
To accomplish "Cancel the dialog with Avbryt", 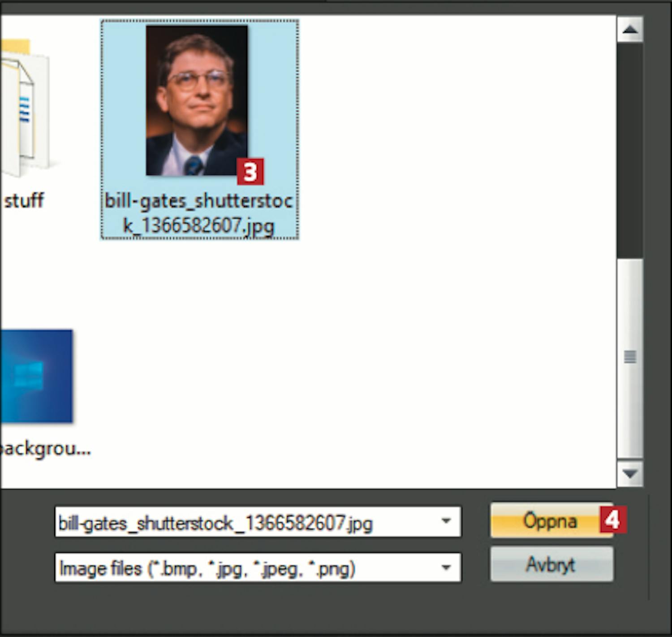I will coord(551,564).
